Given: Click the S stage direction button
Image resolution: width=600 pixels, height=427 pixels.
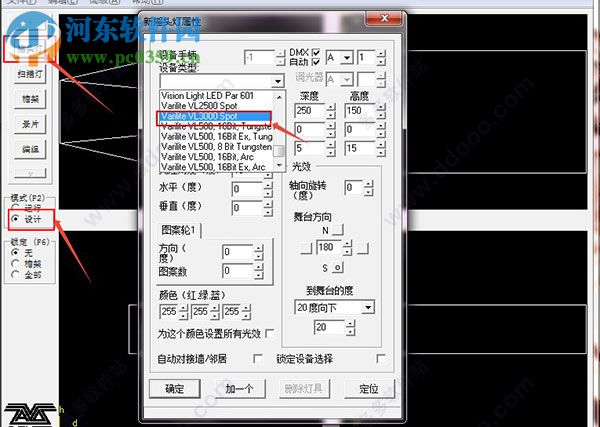Looking at the screenshot, I should click(x=338, y=267).
